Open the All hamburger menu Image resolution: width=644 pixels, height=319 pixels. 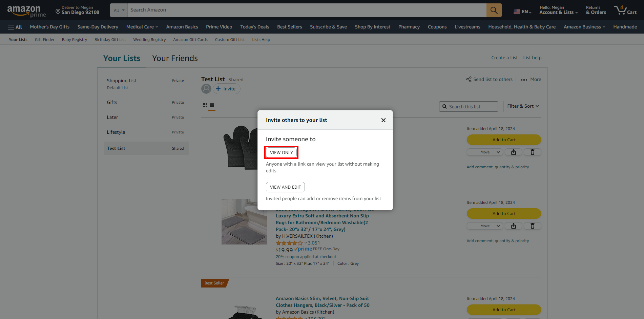(15, 27)
